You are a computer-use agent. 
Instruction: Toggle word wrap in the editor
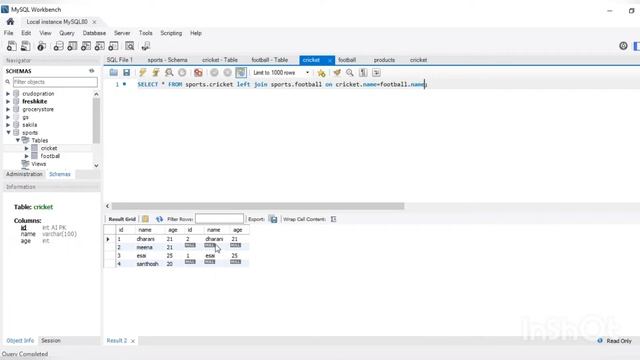(376, 73)
